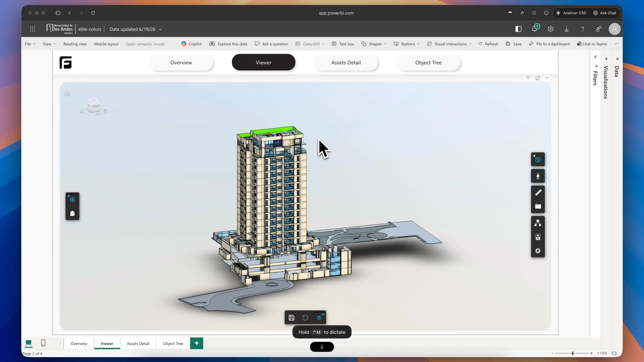644x362 pixels.
Task: Open the properties panel icon
Action: (x=538, y=237)
